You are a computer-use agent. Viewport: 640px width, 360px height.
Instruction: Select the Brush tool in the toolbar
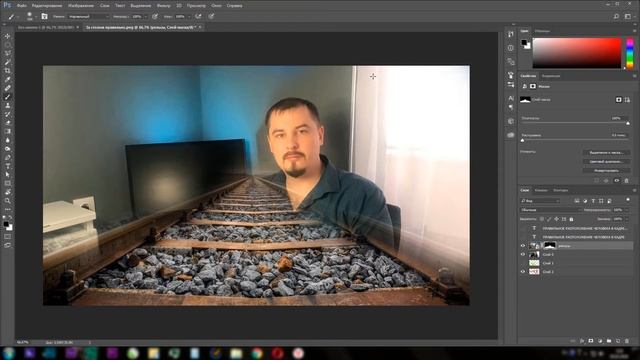pos(7,97)
